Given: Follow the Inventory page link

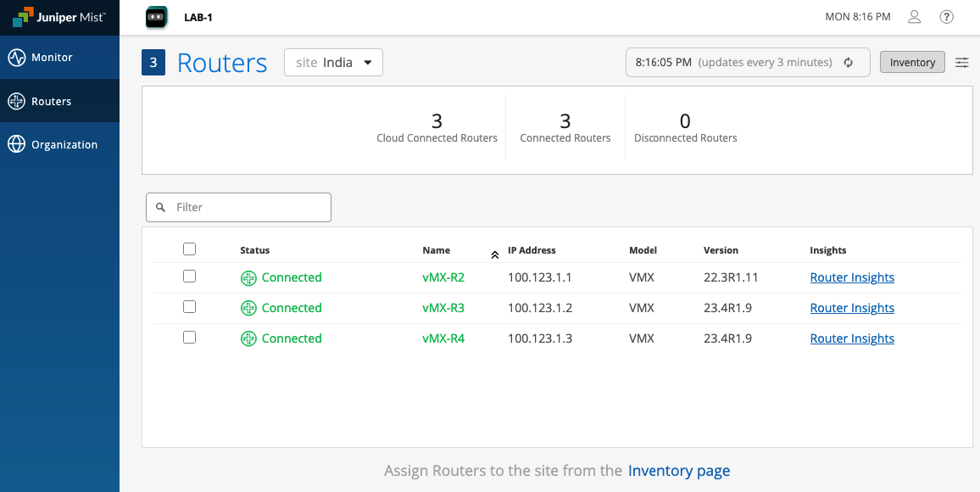Looking at the screenshot, I should pos(678,471).
